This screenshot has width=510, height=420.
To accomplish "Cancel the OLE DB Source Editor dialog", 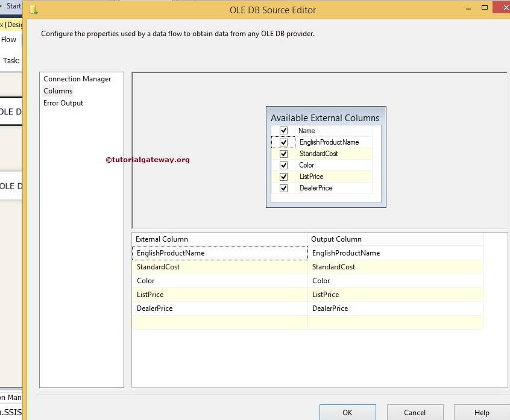I will point(415,413).
